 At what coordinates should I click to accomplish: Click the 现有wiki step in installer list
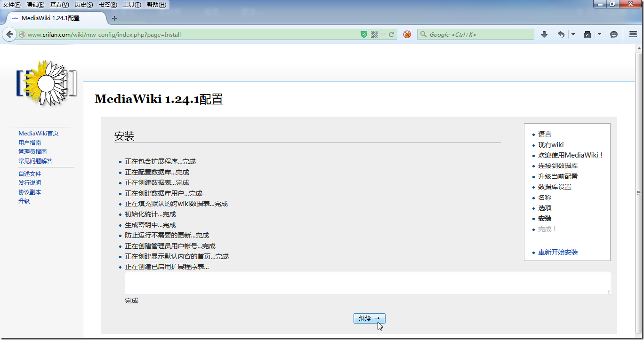(551, 145)
